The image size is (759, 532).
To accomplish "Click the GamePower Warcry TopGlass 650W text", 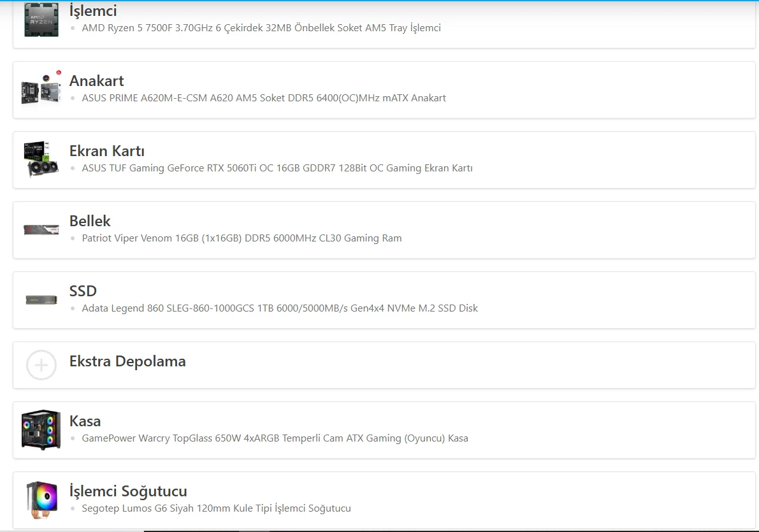I will click(275, 438).
